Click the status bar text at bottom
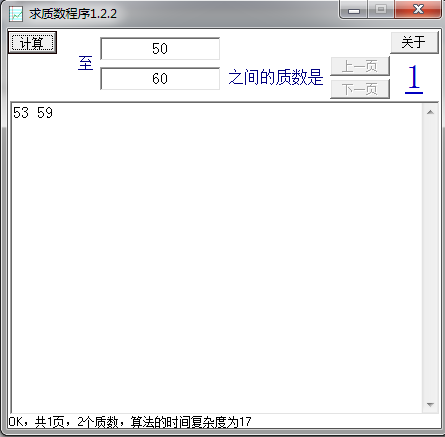 click(x=130, y=422)
